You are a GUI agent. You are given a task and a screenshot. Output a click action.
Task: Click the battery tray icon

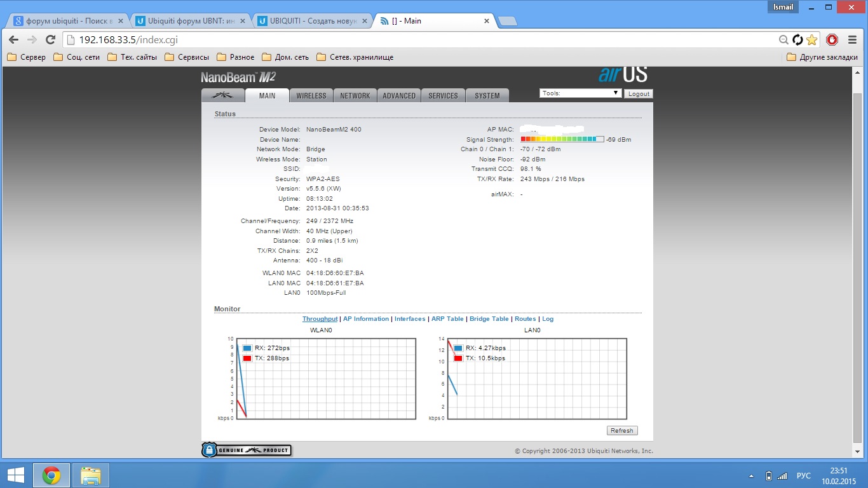pos(768,476)
